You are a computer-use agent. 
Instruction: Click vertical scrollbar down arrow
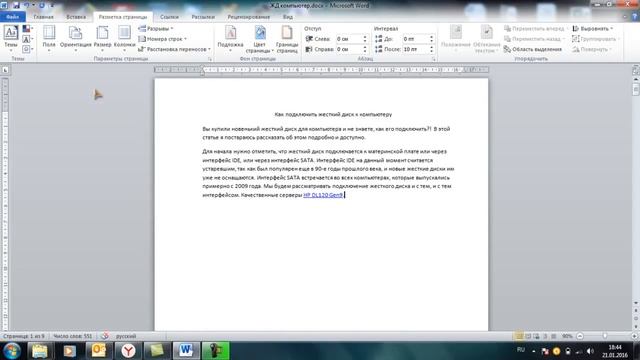pyautogui.click(x=636, y=303)
